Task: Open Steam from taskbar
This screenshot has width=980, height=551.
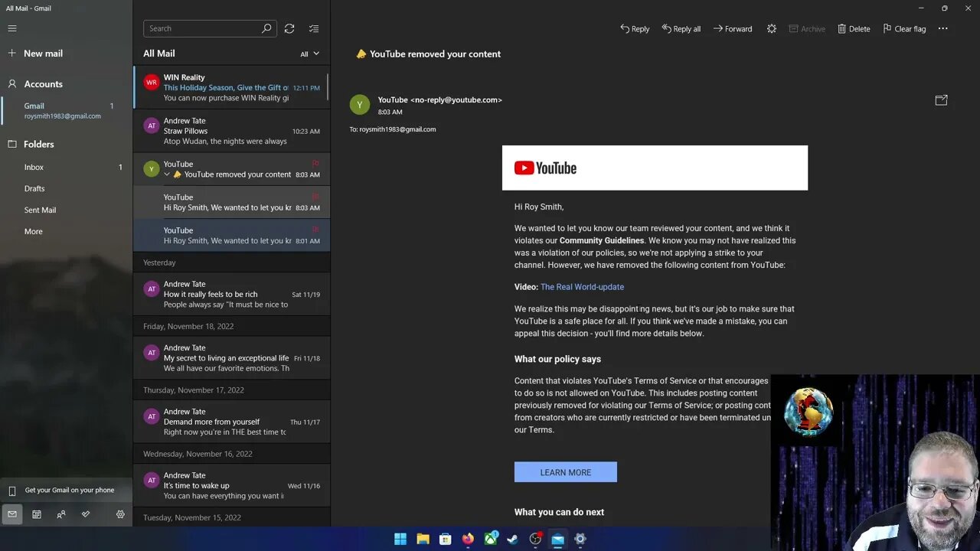Action: click(x=512, y=539)
